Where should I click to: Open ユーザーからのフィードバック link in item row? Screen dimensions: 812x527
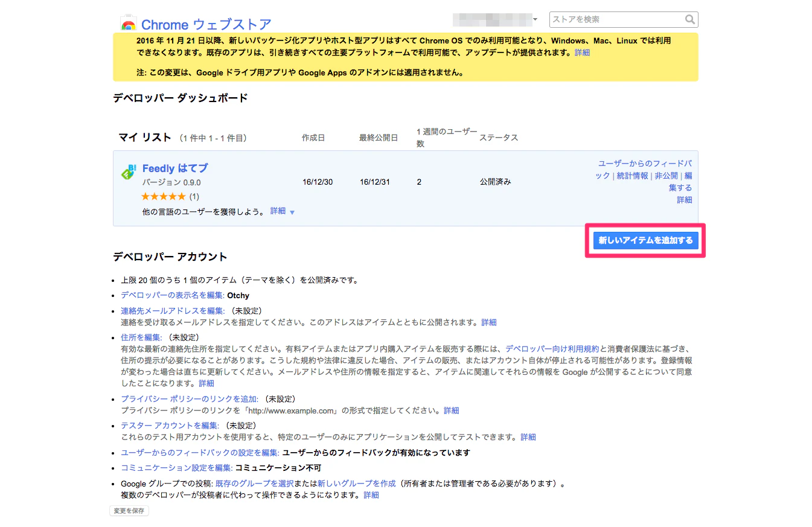(645, 170)
